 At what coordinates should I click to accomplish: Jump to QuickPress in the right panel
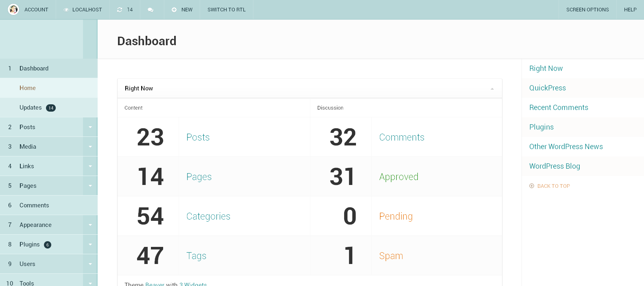point(547,88)
